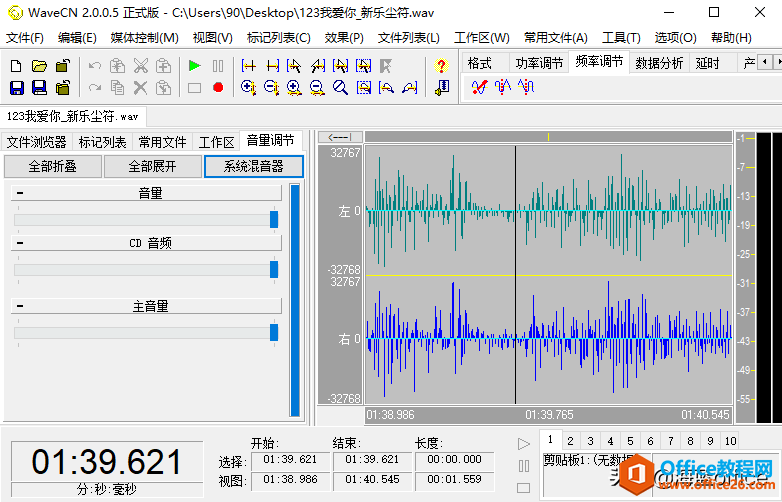Open the 文件浏览器 side tab

click(36, 142)
